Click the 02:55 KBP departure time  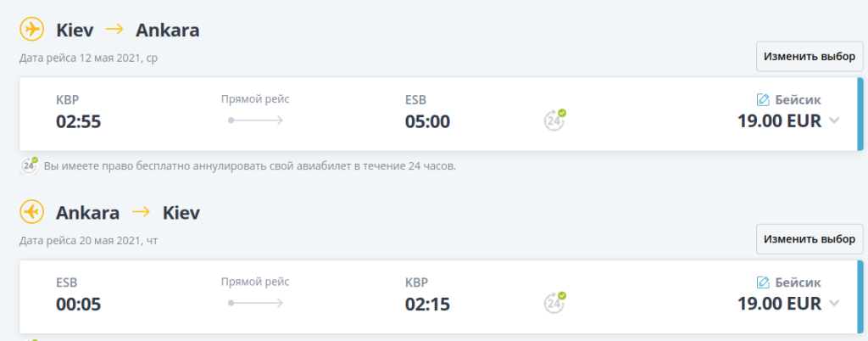(x=79, y=121)
